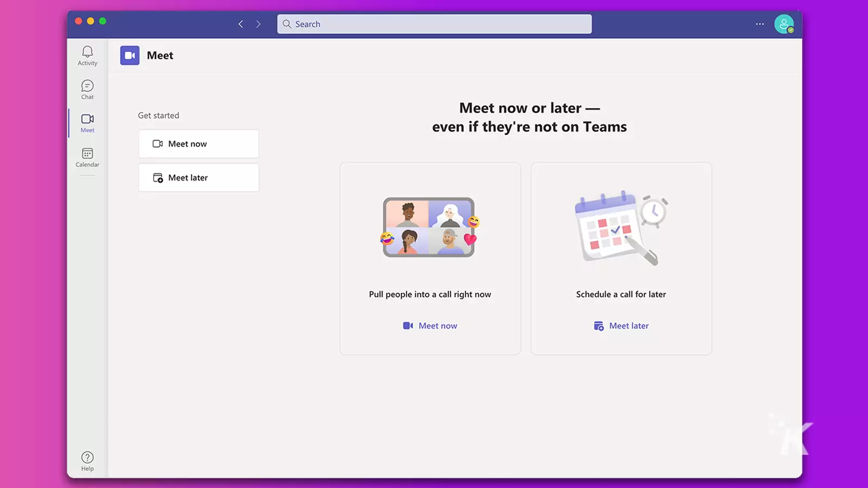The width and height of the screenshot is (868, 488).
Task: Click the Meet app logo in the header
Action: [x=130, y=55]
